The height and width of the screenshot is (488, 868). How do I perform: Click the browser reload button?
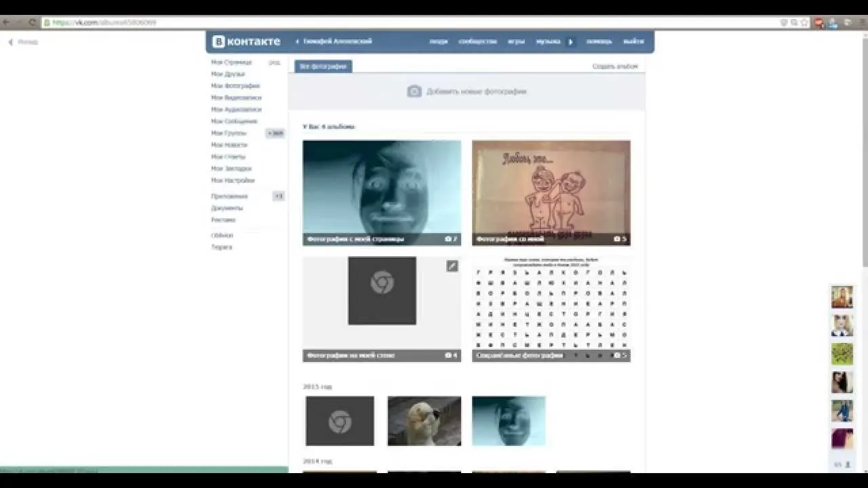32,22
